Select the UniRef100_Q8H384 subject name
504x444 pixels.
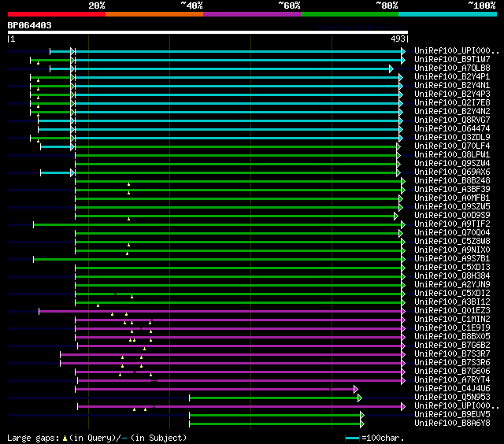(452, 276)
